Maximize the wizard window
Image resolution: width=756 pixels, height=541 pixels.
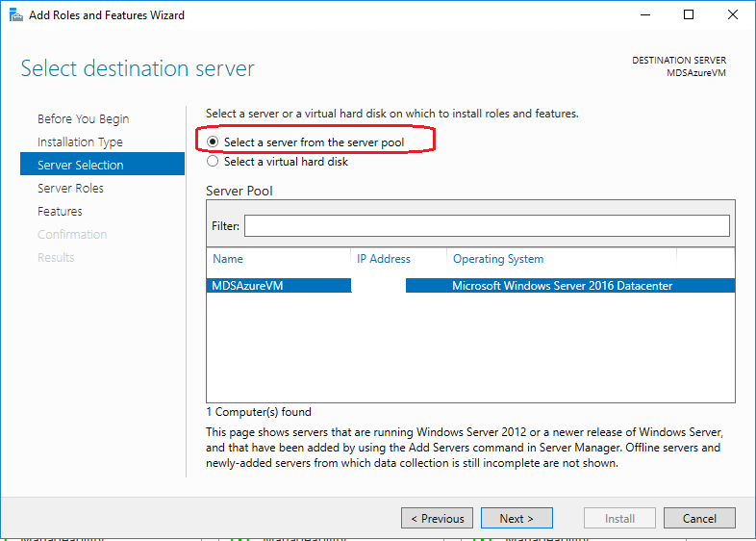tap(689, 15)
